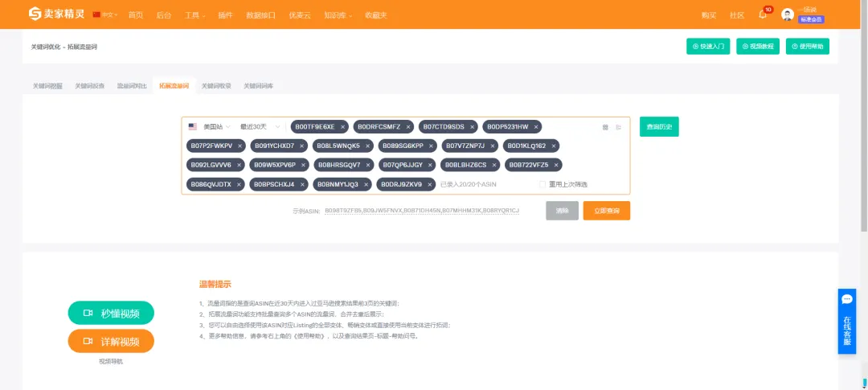Viewport: 868px width, 390px height.
Task: Remove ASIN B089SG6KPP tag
Action: tap(431, 146)
